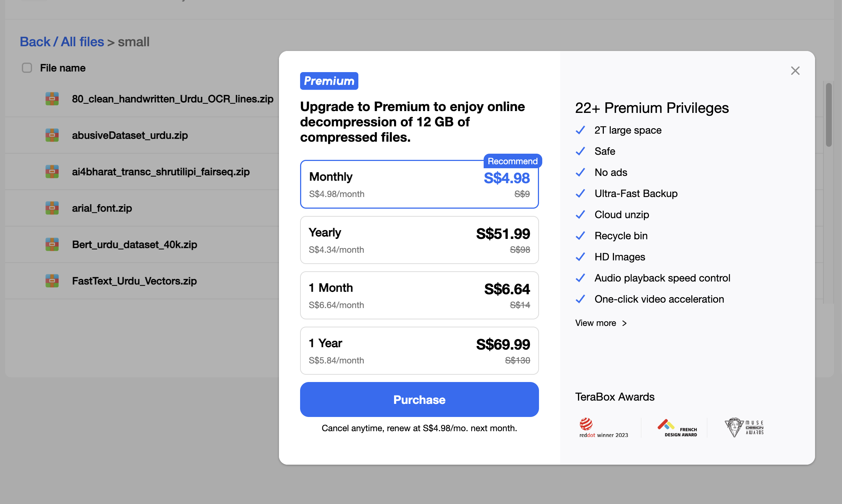Close the Premium upgrade dialog
The image size is (842, 504).
coord(795,71)
